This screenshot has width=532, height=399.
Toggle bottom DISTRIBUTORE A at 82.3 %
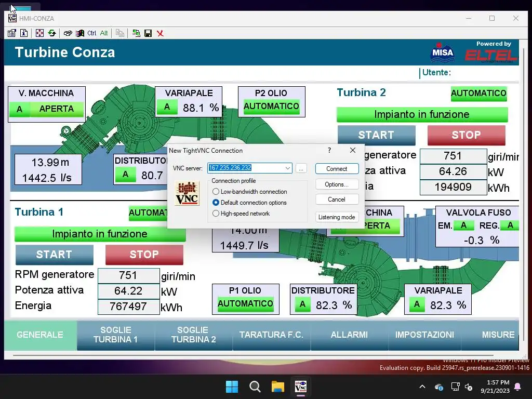302,304
